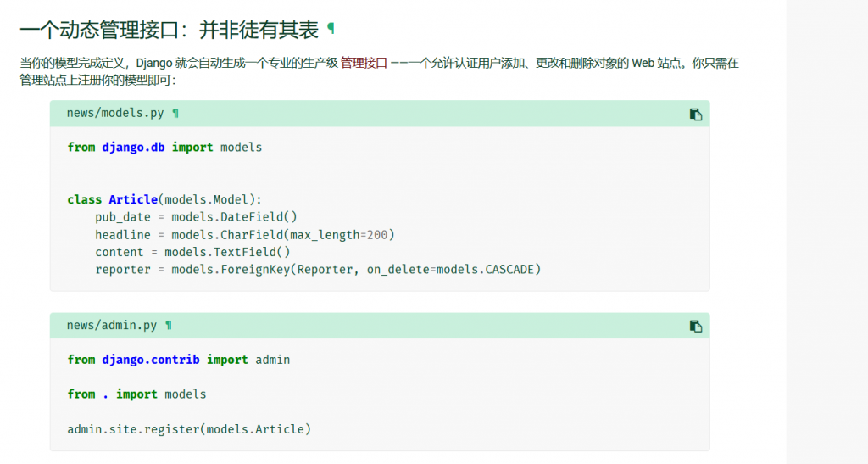Click the heading 一个动态管理接口：并非徒有其表
Screen dimensions: 868x464
(x=169, y=30)
